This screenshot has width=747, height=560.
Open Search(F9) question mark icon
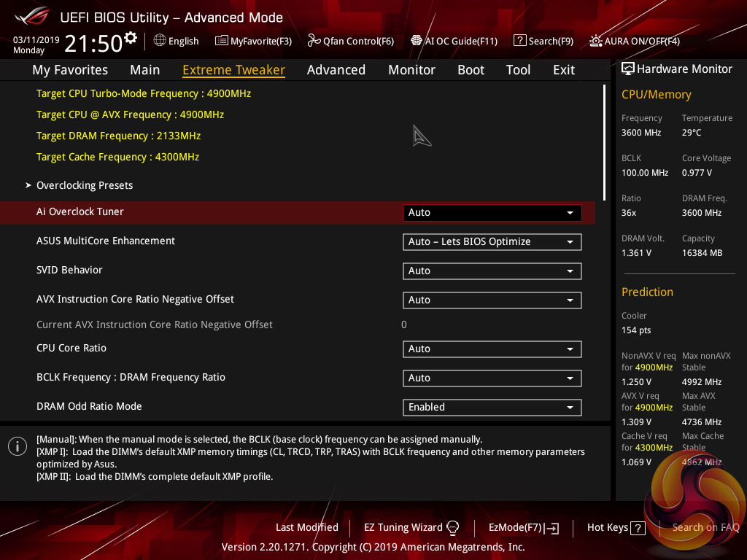520,41
